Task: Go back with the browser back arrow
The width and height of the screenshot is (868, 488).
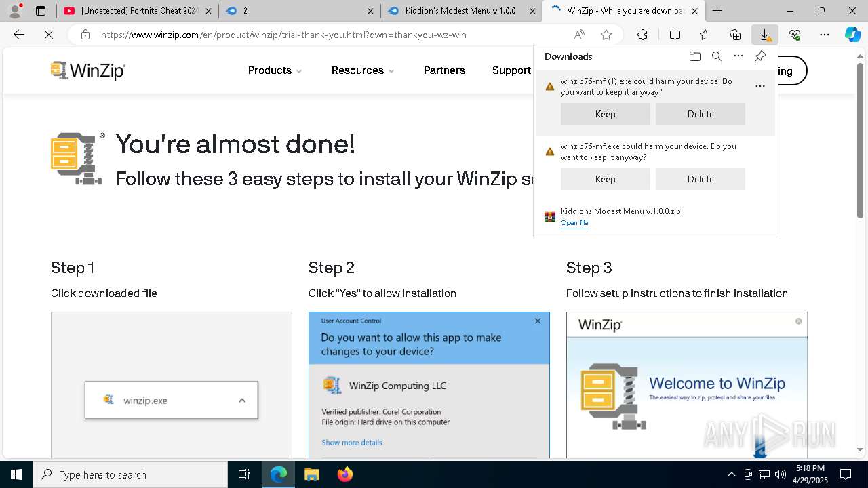Action: pyautogui.click(x=19, y=35)
